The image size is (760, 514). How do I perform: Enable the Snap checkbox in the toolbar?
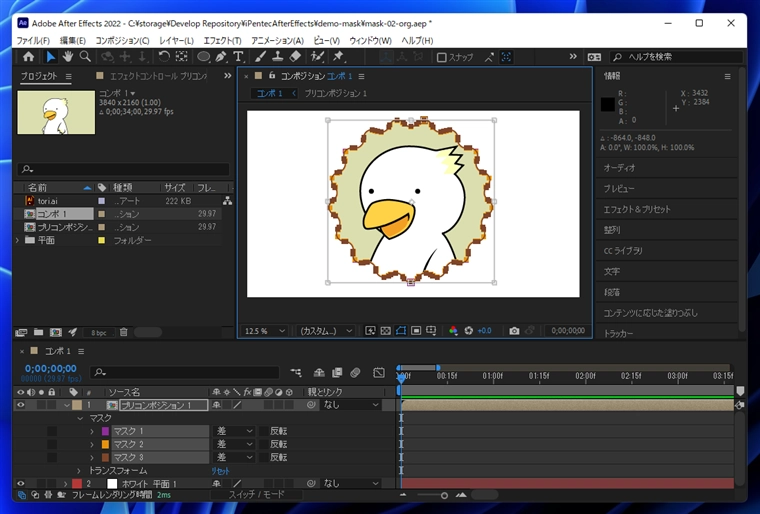pyautogui.click(x=442, y=57)
